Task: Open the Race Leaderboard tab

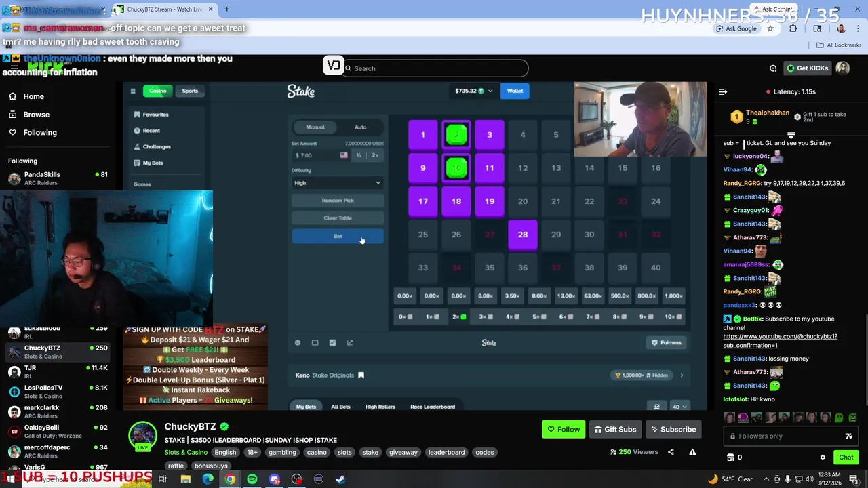Action: 433,407
